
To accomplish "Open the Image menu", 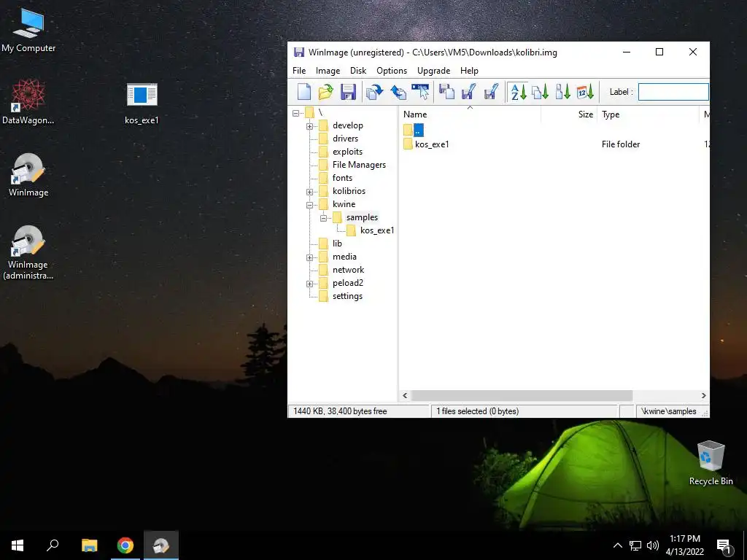I will pyautogui.click(x=328, y=71).
